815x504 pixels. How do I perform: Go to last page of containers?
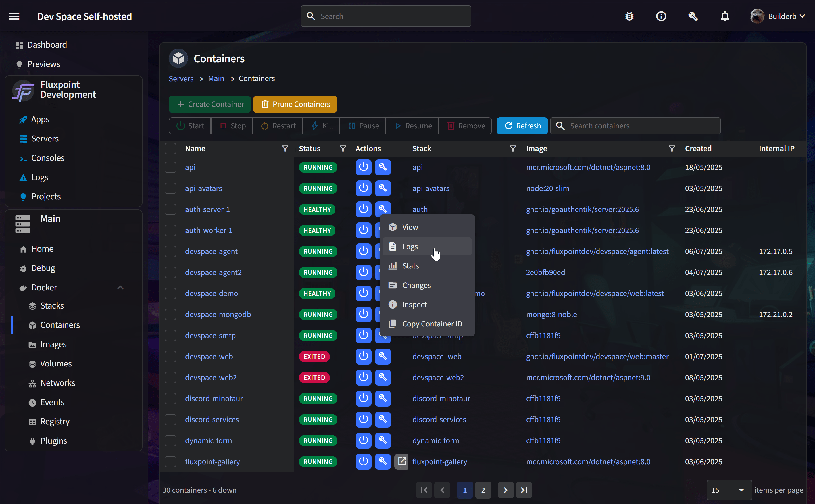(x=524, y=490)
